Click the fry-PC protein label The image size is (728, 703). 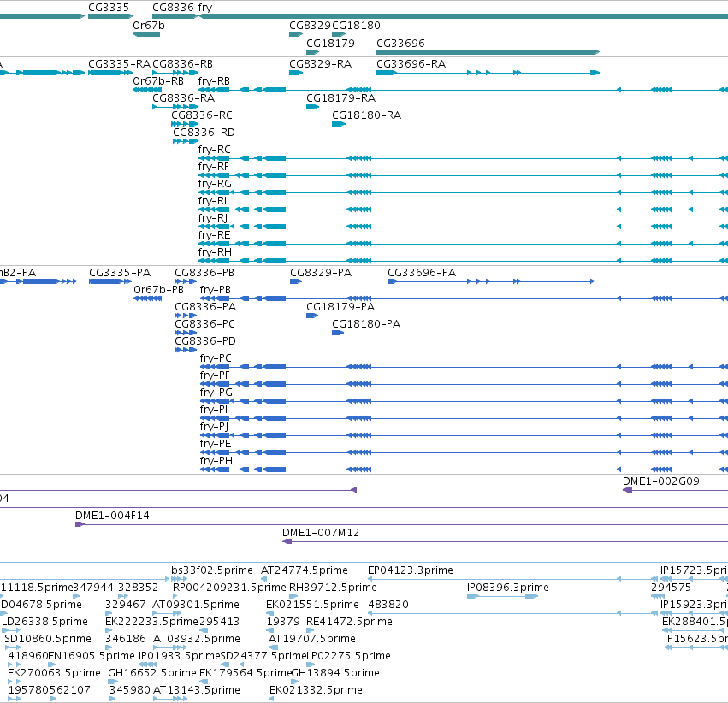pyautogui.click(x=216, y=358)
